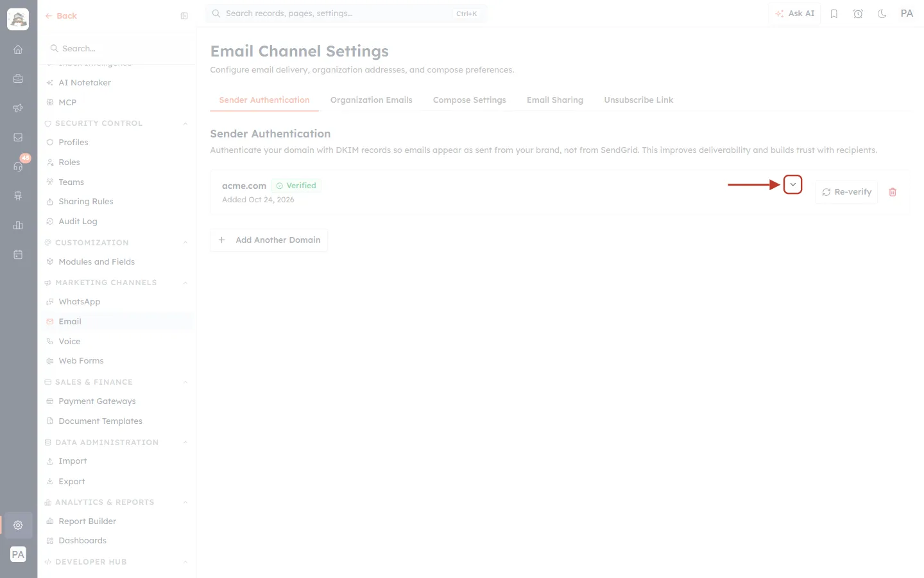Click the app logo at top left

click(x=18, y=19)
